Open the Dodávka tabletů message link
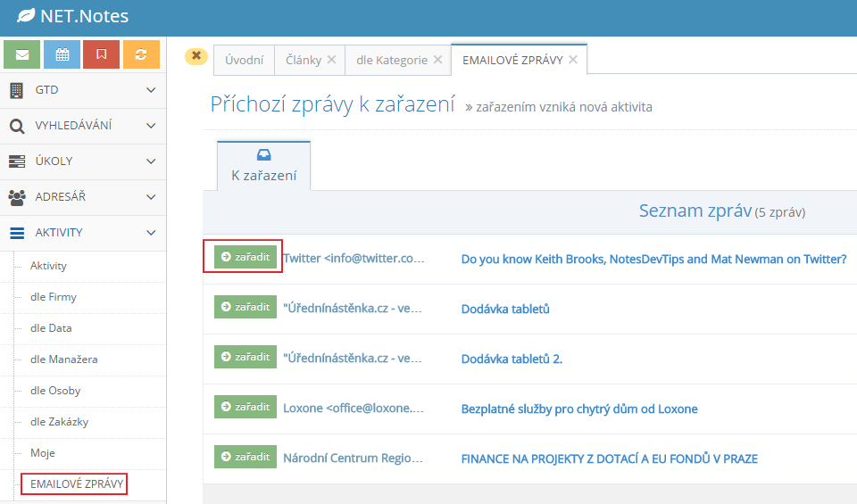This screenshot has width=857, height=504. tap(505, 309)
